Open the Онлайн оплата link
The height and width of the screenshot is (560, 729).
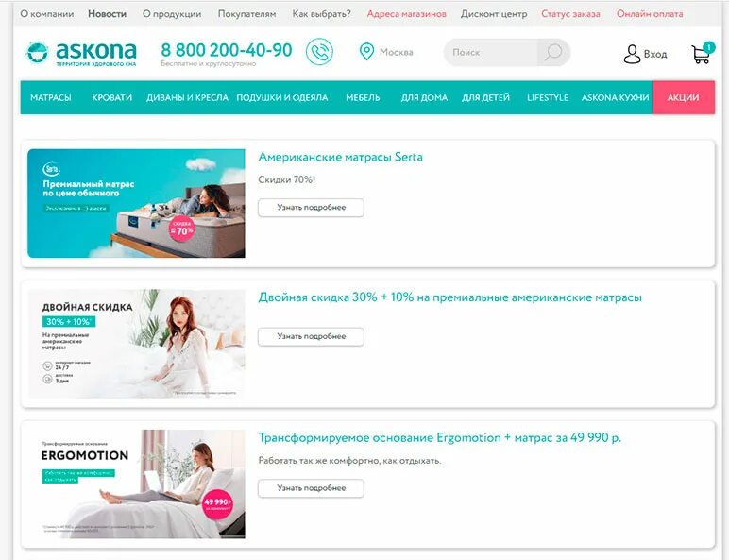point(650,14)
